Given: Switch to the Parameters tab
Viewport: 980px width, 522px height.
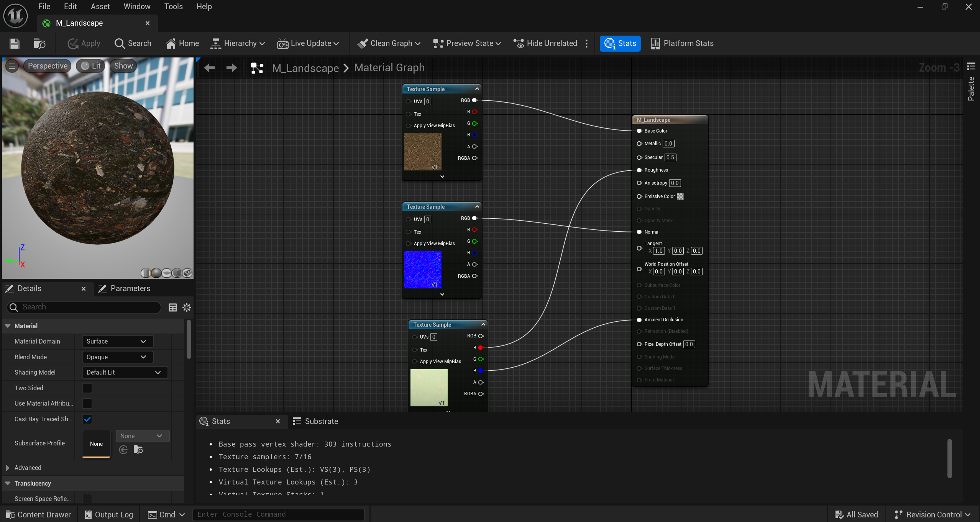Looking at the screenshot, I should [x=124, y=288].
